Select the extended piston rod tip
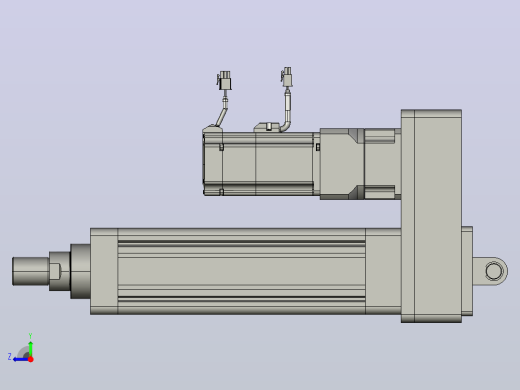The height and width of the screenshot is (390, 520). (x=31, y=271)
